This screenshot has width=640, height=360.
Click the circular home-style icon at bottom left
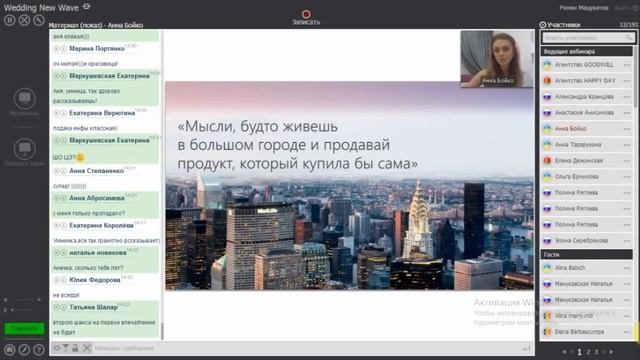[9, 350]
